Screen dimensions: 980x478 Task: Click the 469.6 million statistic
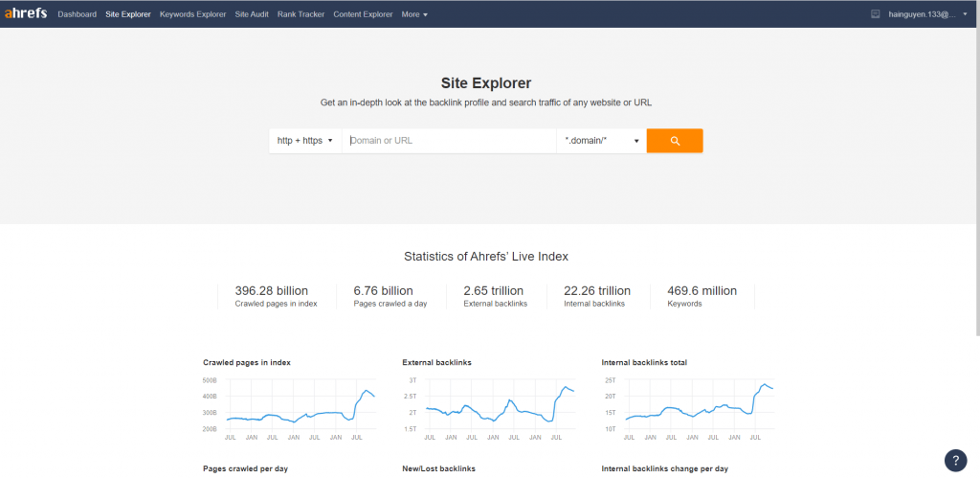point(702,291)
